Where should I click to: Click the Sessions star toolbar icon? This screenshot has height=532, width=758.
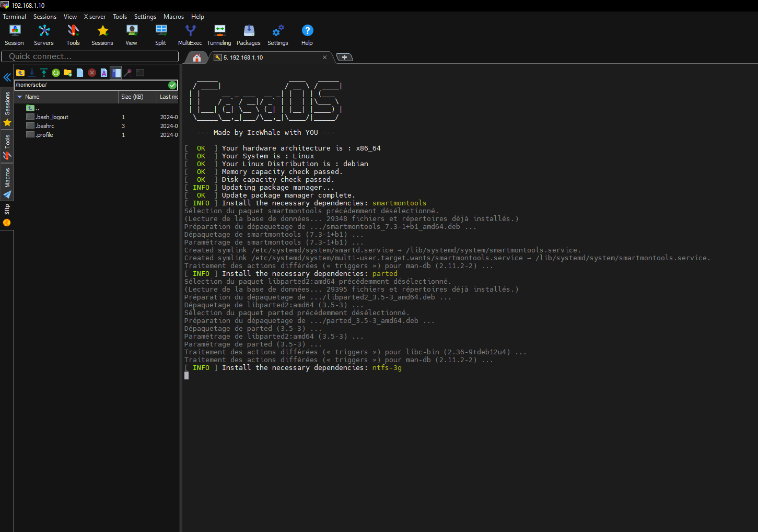(102, 35)
